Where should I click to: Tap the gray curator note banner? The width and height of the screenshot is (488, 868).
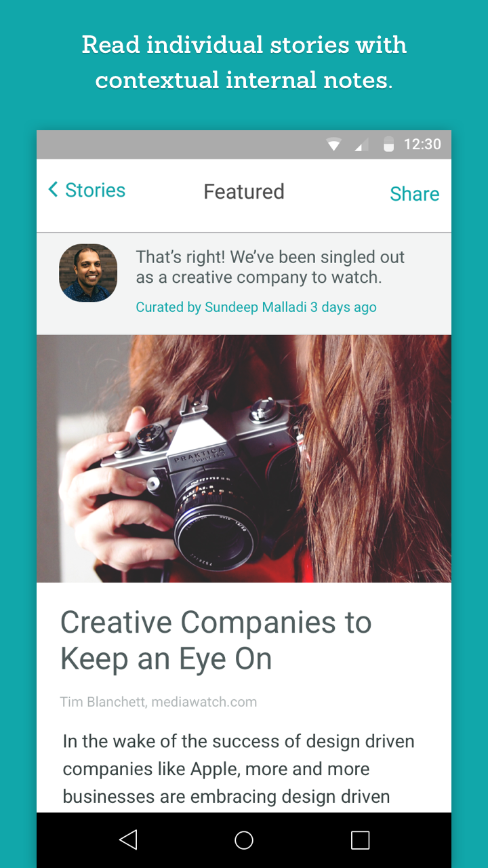click(244, 283)
